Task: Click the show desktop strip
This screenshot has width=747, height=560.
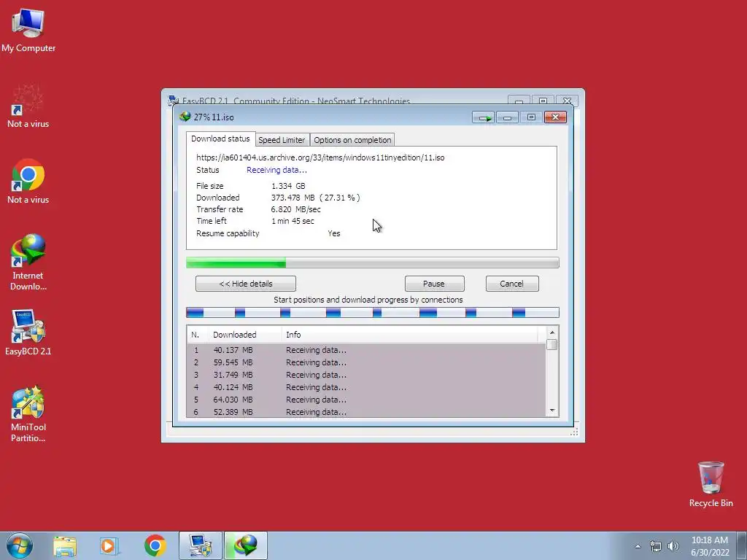Action: tap(742, 545)
